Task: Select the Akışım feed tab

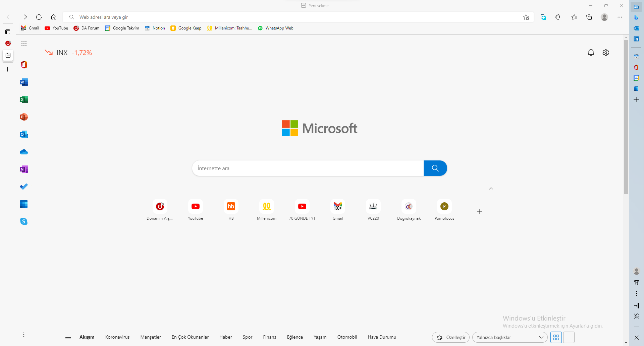Action: (x=87, y=337)
